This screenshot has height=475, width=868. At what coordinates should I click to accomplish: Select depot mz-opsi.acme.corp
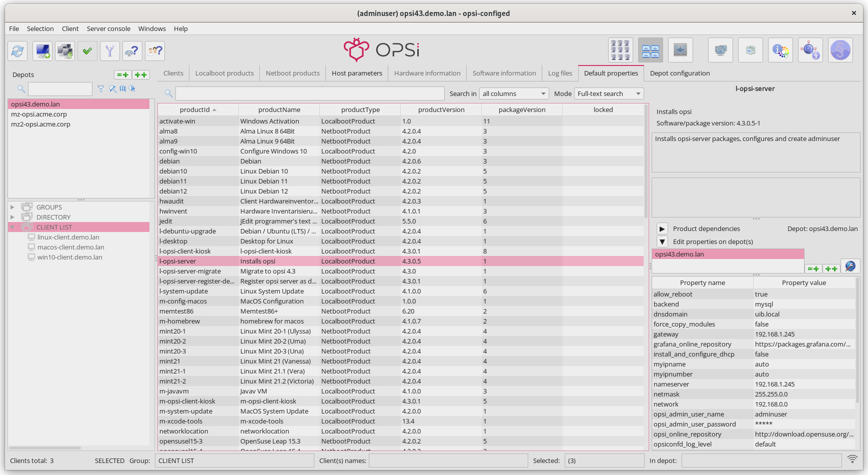coord(78,114)
